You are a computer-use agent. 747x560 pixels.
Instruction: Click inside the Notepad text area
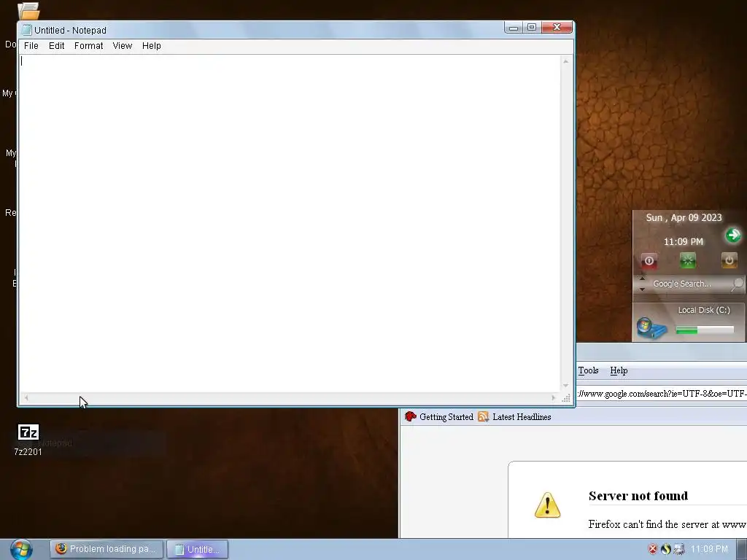pyautogui.click(x=290, y=223)
